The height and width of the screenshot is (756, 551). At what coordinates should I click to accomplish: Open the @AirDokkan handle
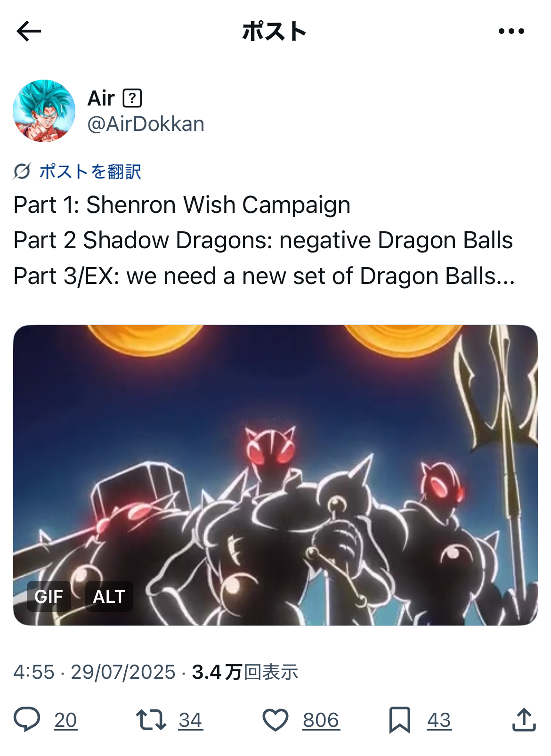point(146,124)
